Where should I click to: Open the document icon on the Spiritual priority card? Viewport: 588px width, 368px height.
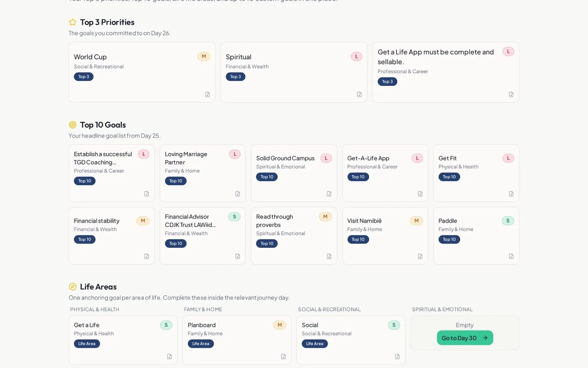(x=359, y=94)
